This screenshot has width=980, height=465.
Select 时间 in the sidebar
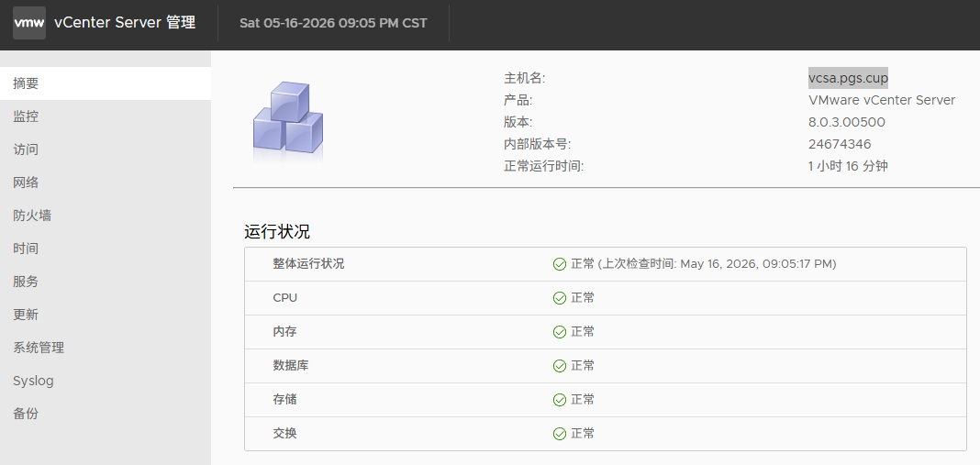click(105, 249)
